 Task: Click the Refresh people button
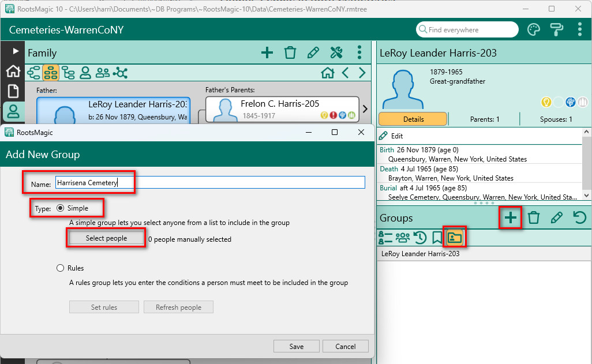[x=178, y=307]
